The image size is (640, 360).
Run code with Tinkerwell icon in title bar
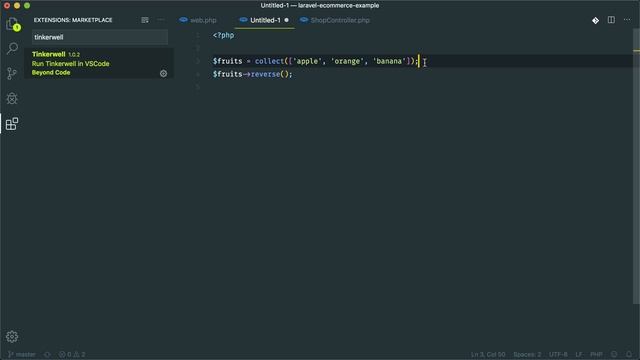tap(595, 20)
